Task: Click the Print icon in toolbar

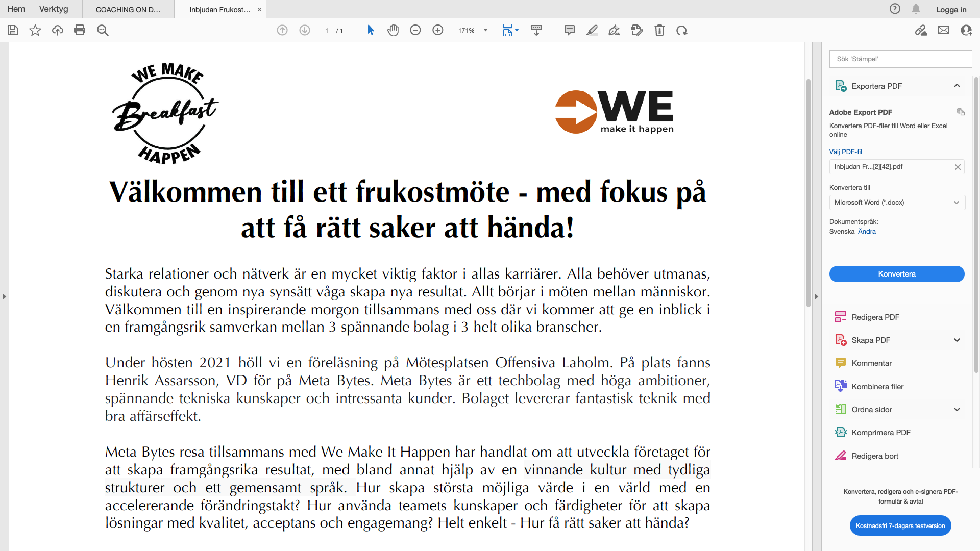Action: click(80, 31)
